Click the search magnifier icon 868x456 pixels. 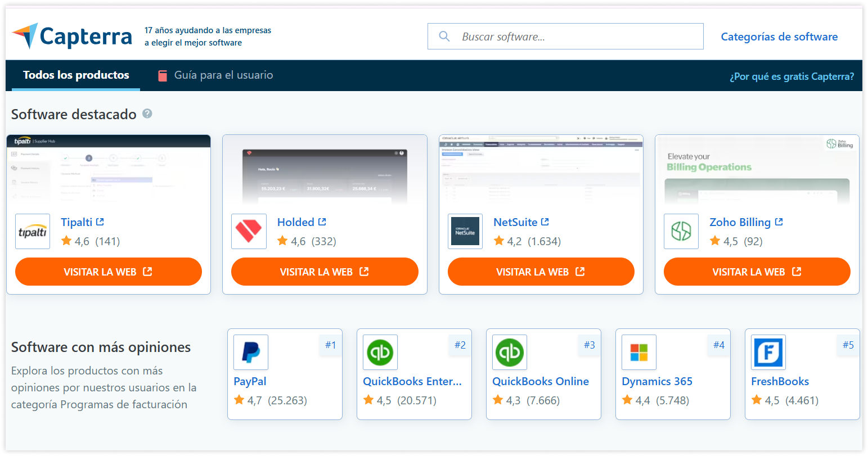(x=444, y=37)
